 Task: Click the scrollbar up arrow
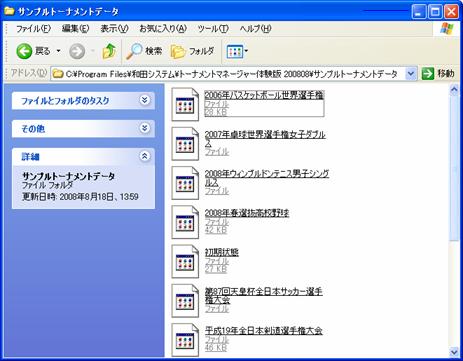click(454, 89)
